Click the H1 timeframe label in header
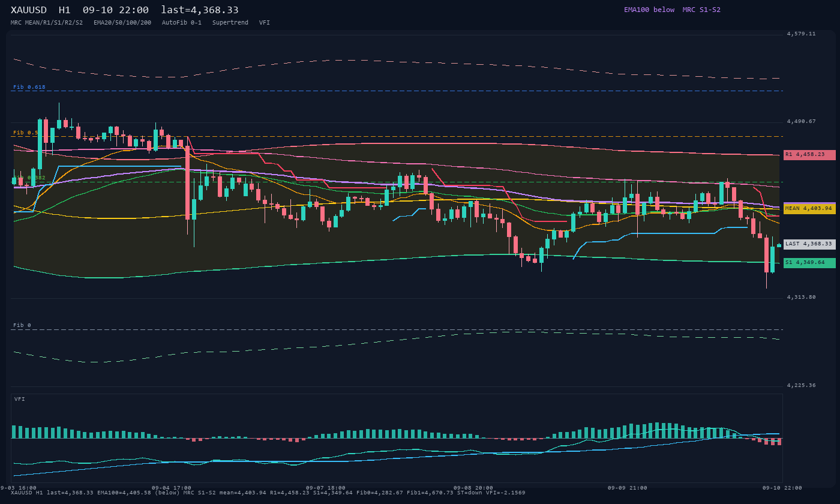840x504 pixels. [x=65, y=10]
